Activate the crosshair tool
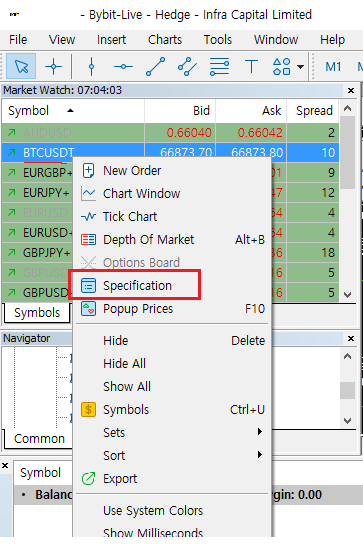Viewport: 363px width, 548px height. coord(53,66)
